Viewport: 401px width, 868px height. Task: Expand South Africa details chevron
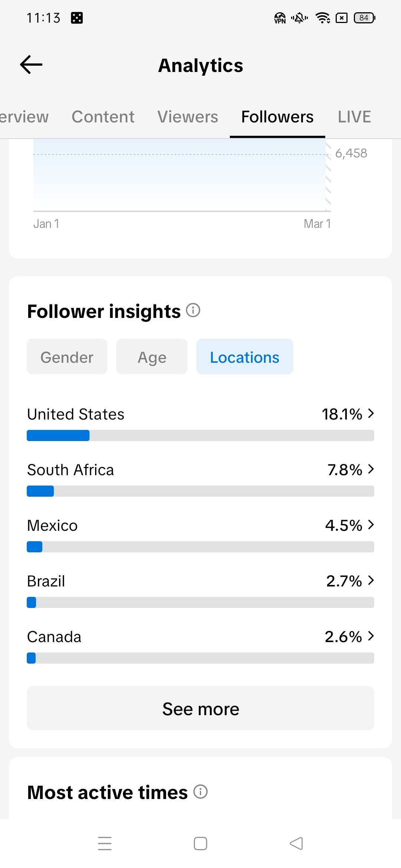371,469
